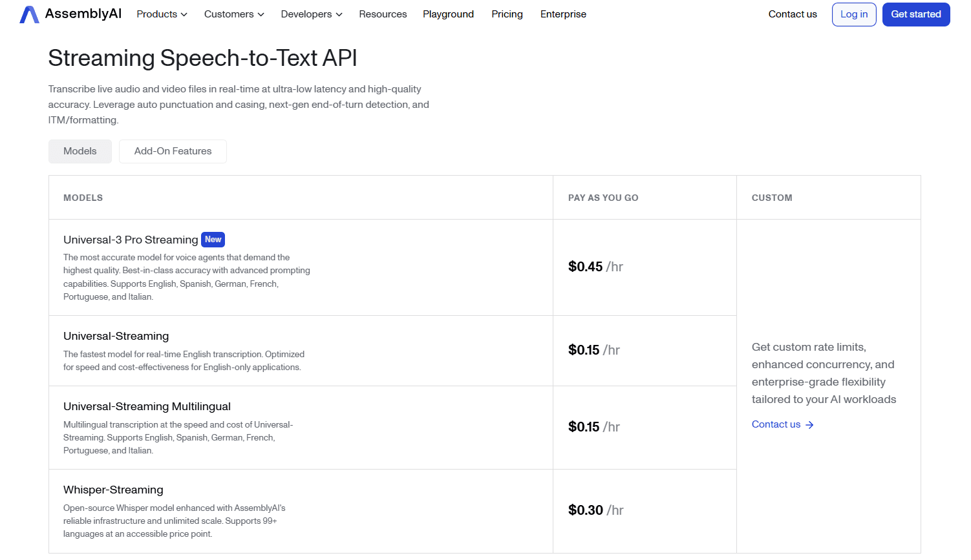This screenshot has height=560, width=971.
Task: Open the Enterprise nav item
Action: click(563, 14)
